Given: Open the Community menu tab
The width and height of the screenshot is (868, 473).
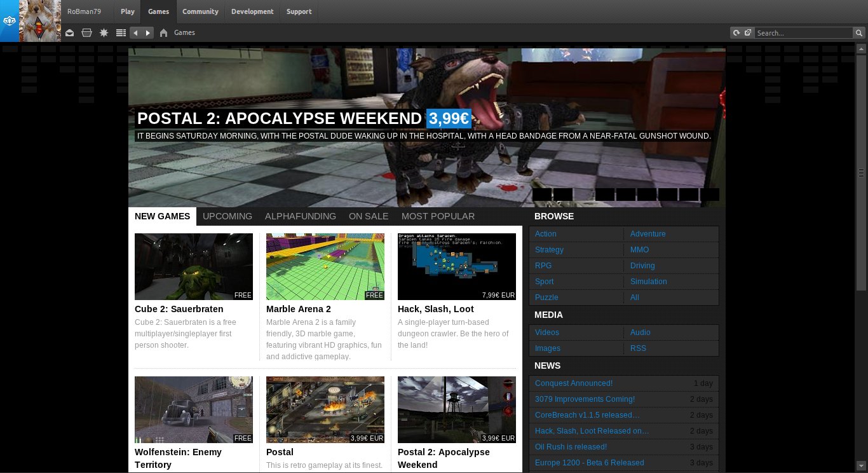Looking at the screenshot, I should pos(200,11).
